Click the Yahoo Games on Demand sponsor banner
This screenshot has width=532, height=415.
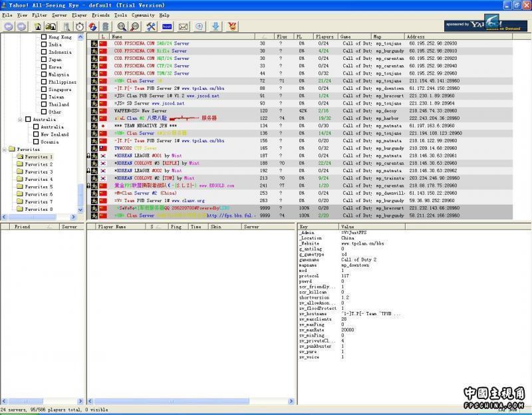pyautogui.click(x=485, y=25)
